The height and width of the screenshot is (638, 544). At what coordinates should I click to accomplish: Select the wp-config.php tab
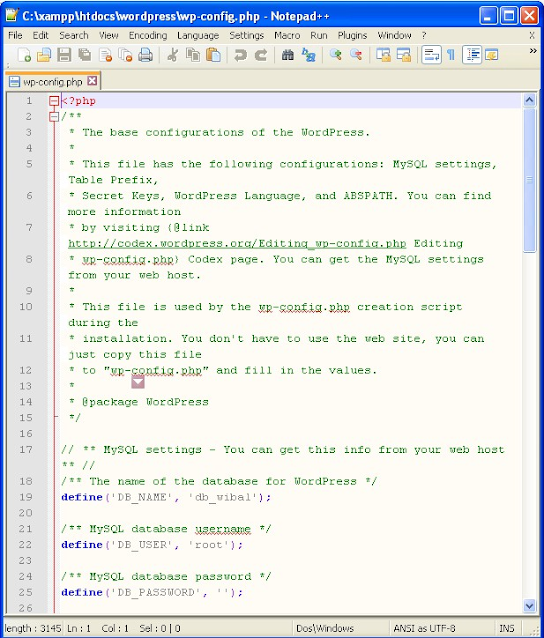[x=52, y=82]
